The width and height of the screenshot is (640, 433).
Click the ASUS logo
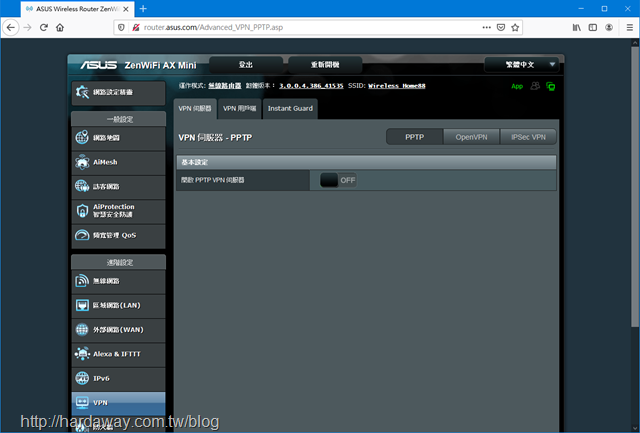(98, 65)
